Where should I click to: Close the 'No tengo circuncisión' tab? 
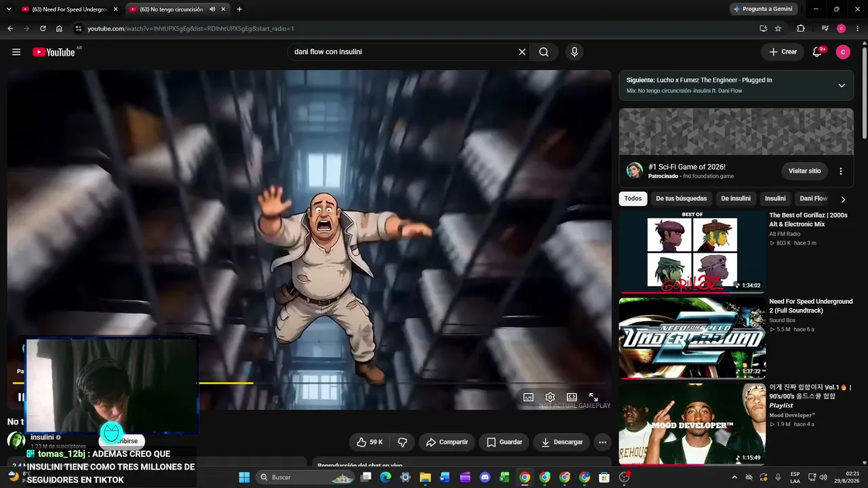coord(223,9)
